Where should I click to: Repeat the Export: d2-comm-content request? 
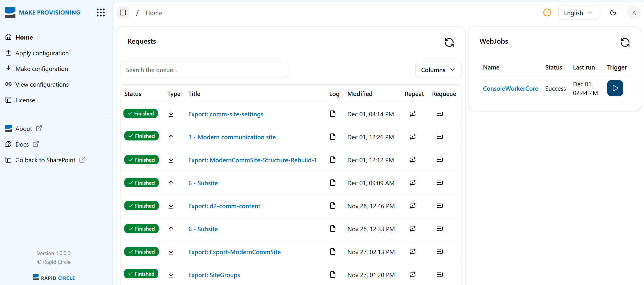(413, 206)
